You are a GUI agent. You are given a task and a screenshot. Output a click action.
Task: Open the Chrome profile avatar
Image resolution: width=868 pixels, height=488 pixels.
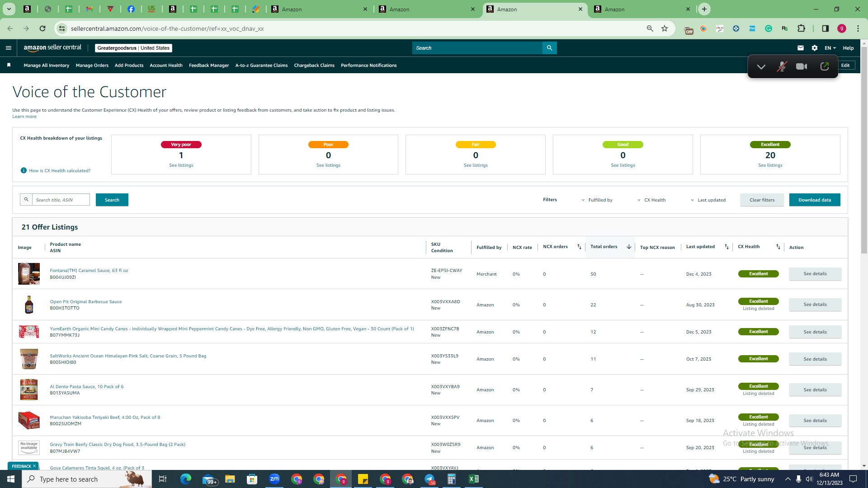click(842, 28)
